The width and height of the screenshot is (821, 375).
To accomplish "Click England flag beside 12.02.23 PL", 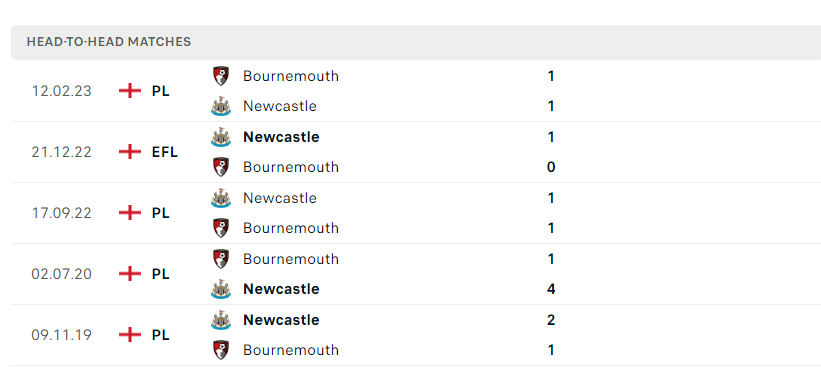I will (x=130, y=91).
